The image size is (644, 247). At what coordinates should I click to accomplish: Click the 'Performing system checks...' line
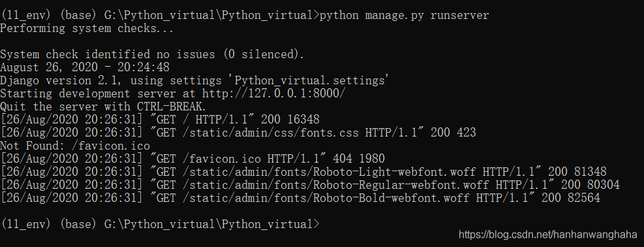[87, 29]
